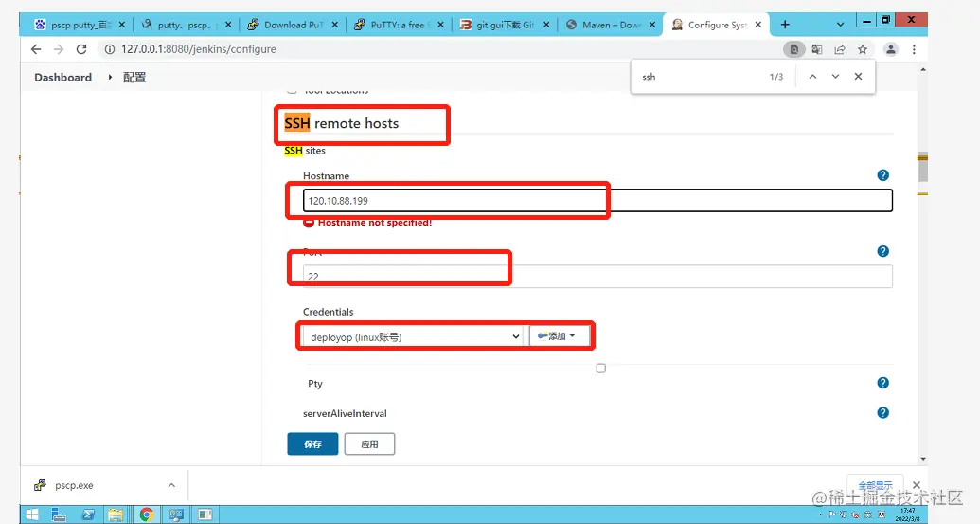The width and height of the screenshot is (980, 524).
Task: Click the 保存 save button
Action: click(x=312, y=444)
